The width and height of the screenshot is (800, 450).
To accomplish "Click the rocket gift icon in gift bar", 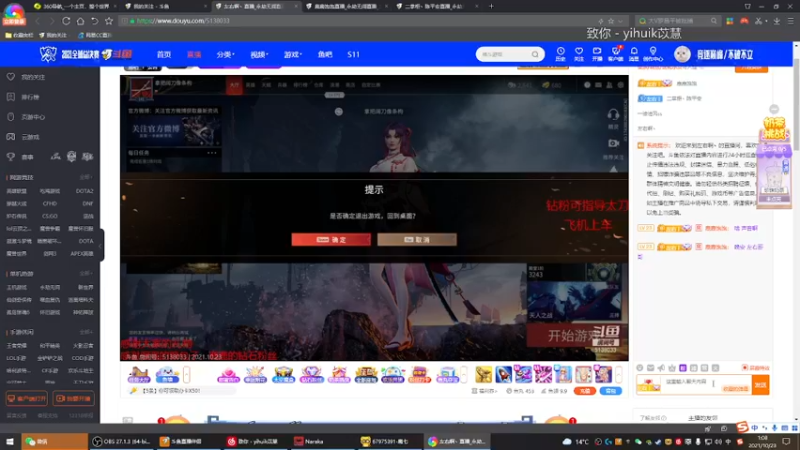I will (504, 374).
